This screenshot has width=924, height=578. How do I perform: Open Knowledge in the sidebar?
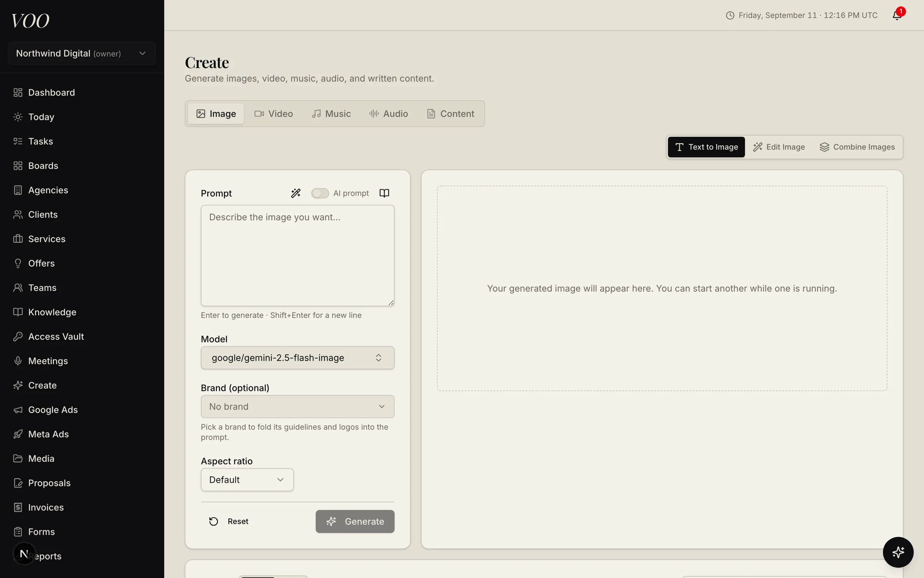click(x=82, y=312)
